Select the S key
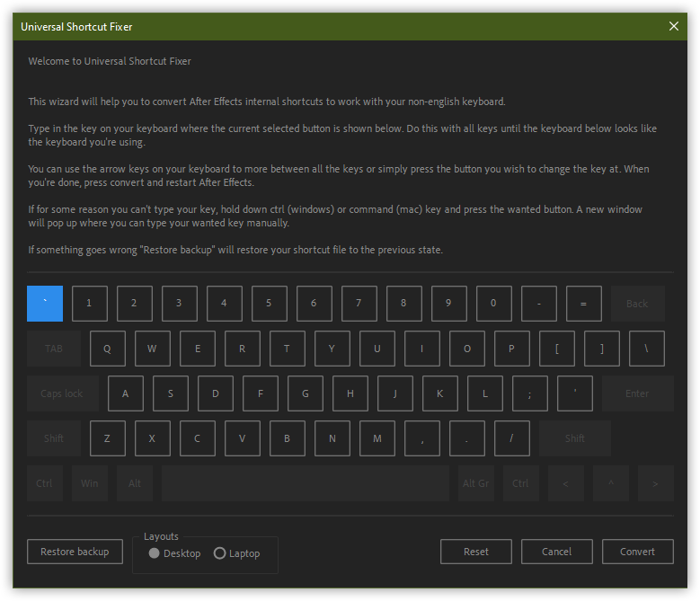This screenshot has height=601, width=700. 171,393
